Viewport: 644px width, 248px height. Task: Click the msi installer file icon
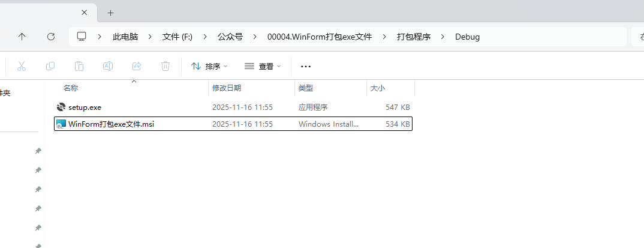pyautogui.click(x=61, y=124)
